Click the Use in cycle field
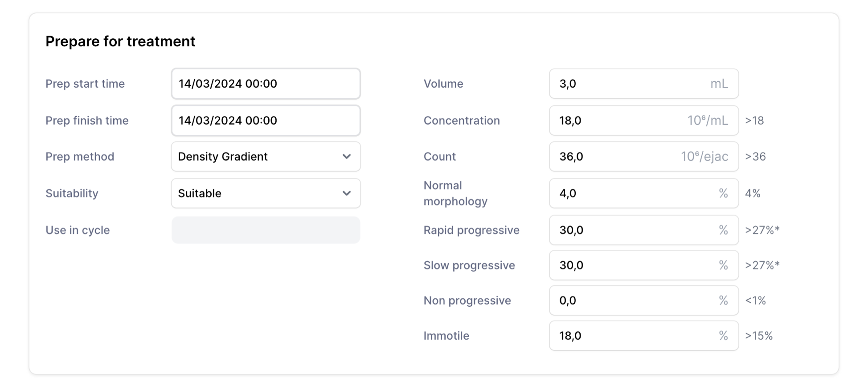The image size is (868, 390). click(x=266, y=230)
